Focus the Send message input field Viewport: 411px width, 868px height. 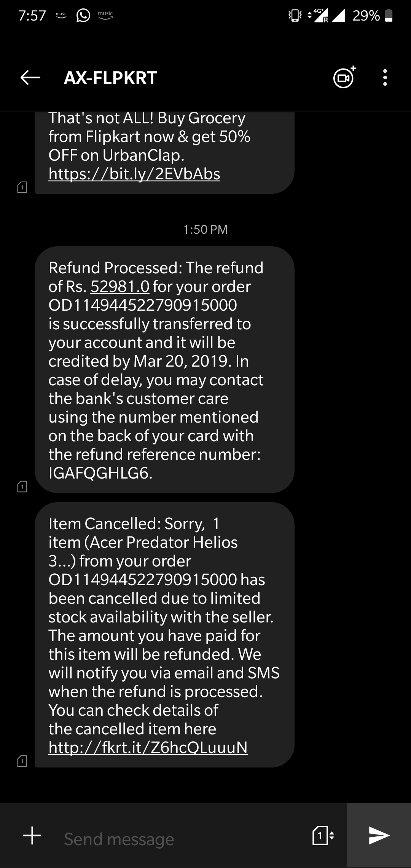tap(183, 839)
